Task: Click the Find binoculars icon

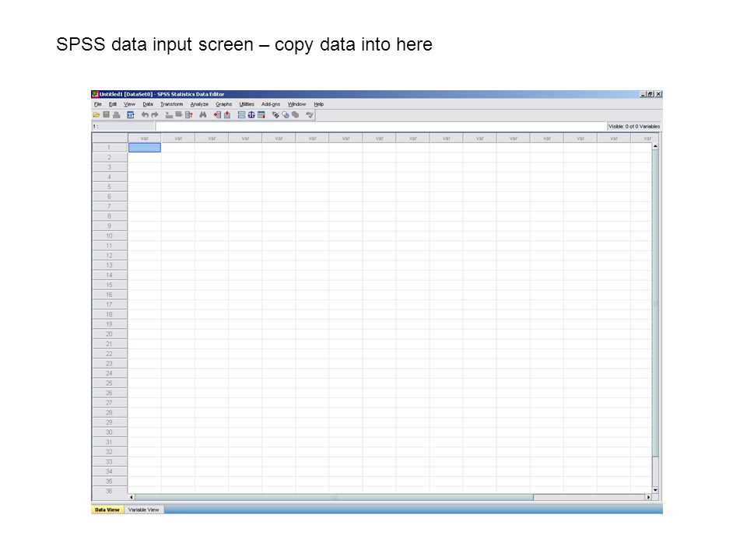Action: 203,115
